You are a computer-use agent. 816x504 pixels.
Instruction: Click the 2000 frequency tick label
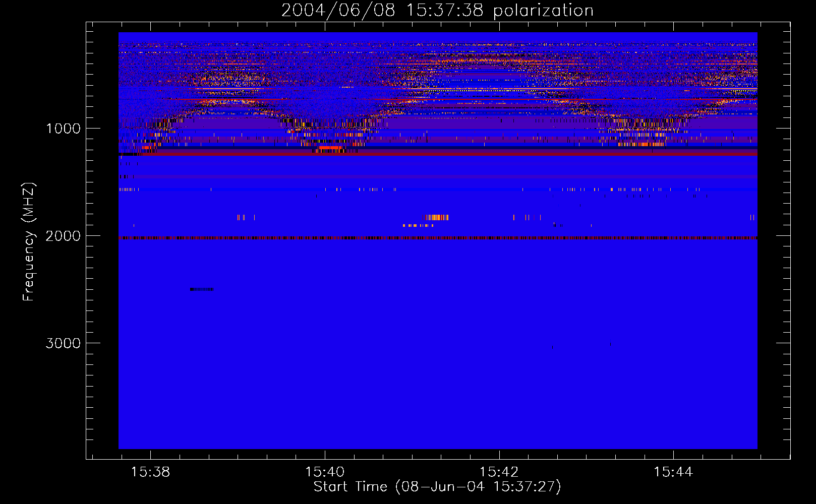[63, 236]
